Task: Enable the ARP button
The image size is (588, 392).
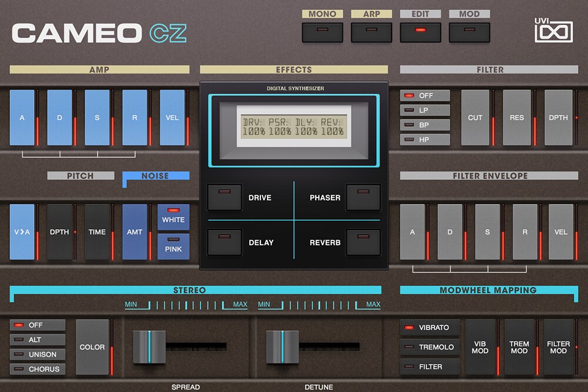Action: click(x=371, y=32)
